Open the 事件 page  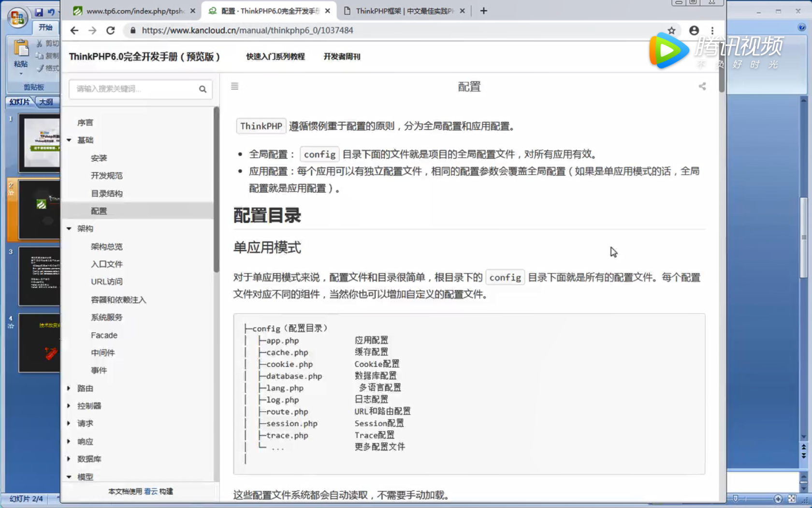click(x=99, y=370)
